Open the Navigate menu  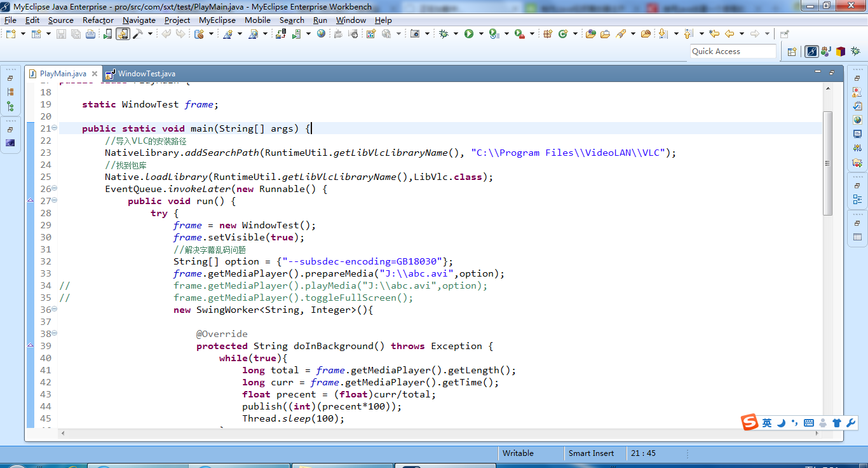139,20
